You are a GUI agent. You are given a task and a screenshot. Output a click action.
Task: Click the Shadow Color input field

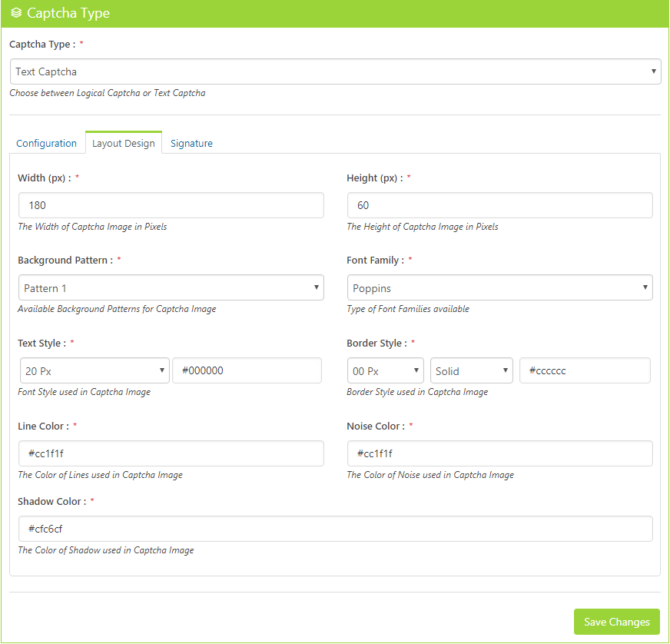[x=335, y=529]
